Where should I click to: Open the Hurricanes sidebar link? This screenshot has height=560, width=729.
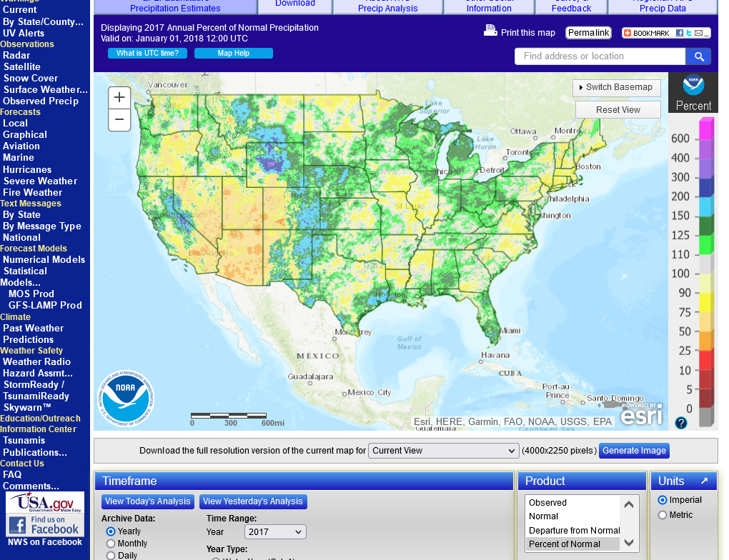27,169
